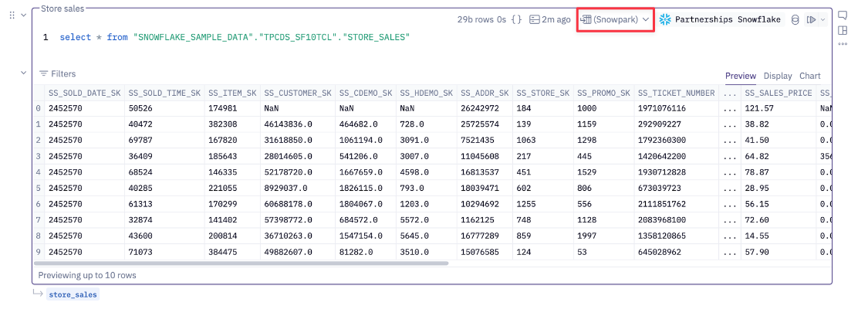Switch to the Chart tab
This screenshot has width=868, height=316.
coord(810,76)
